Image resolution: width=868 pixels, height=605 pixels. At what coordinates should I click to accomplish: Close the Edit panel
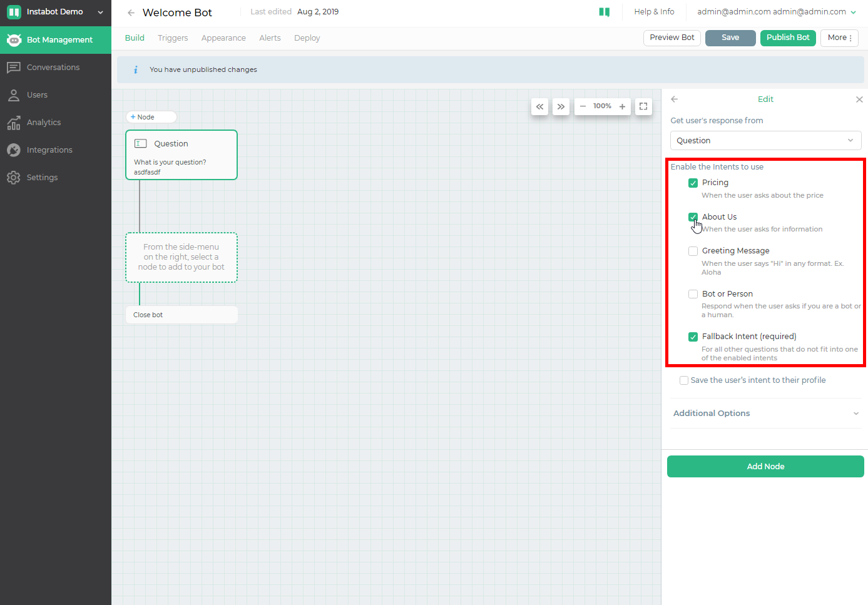[859, 99]
